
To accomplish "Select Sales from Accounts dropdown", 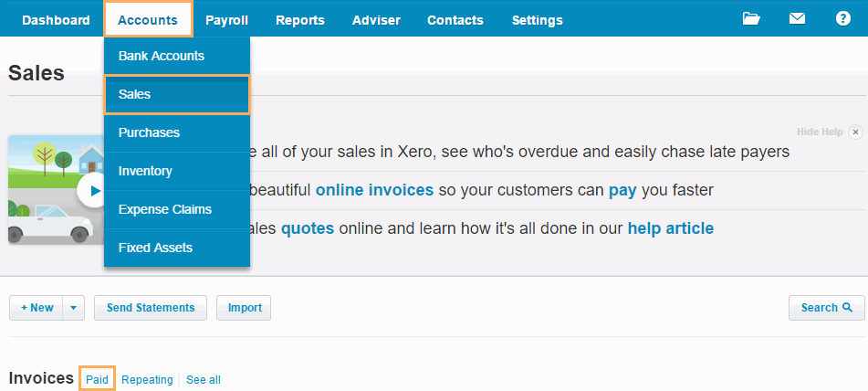I will pos(176,94).
